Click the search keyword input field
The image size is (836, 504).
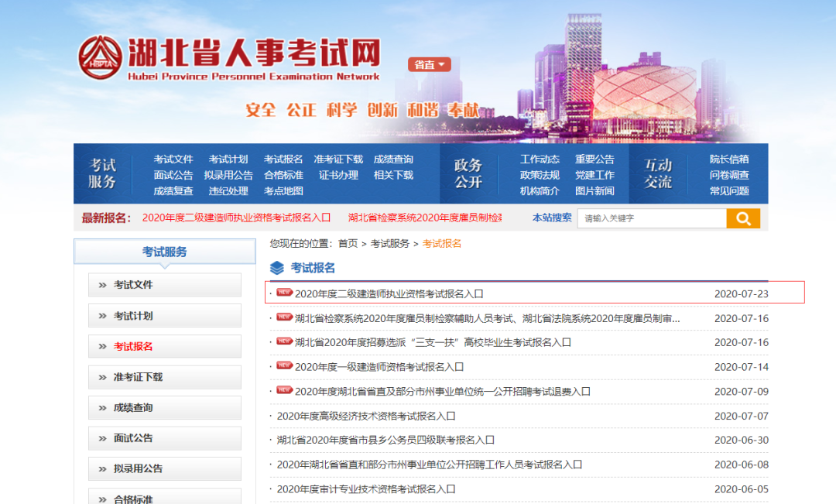click(x=652, y=218)
